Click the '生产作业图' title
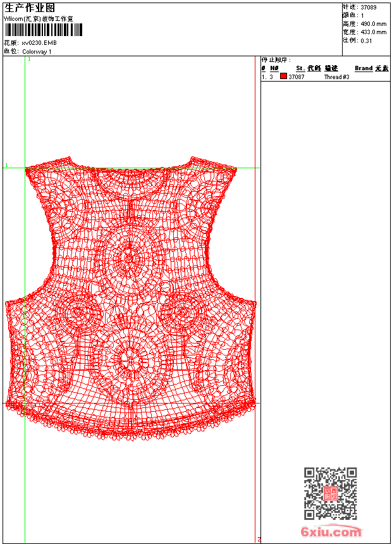The image size is (392, 544). coord(30,8)
